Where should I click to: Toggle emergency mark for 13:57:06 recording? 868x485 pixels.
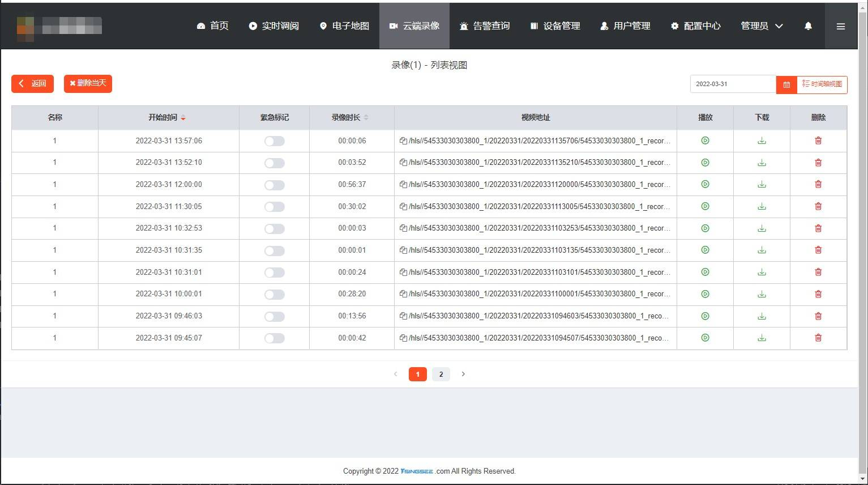tap(275, 141)
